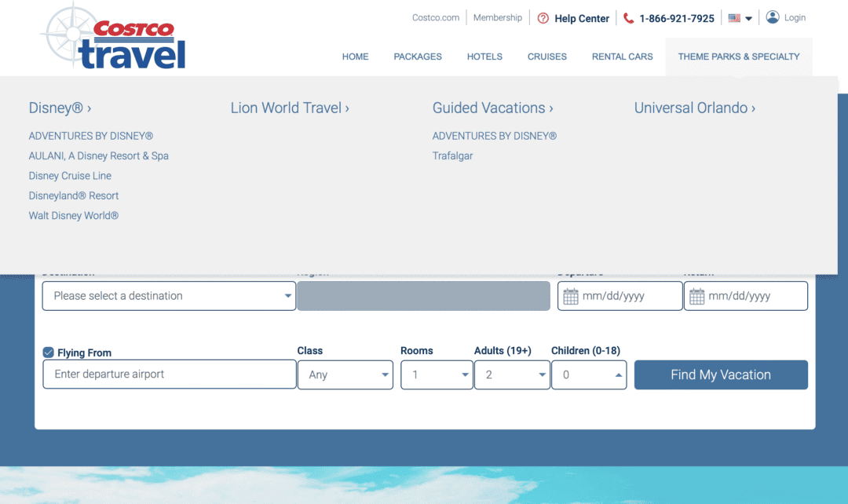Click the Find My Vacation button
Screen dimensions: 848x504
(720, 375)
